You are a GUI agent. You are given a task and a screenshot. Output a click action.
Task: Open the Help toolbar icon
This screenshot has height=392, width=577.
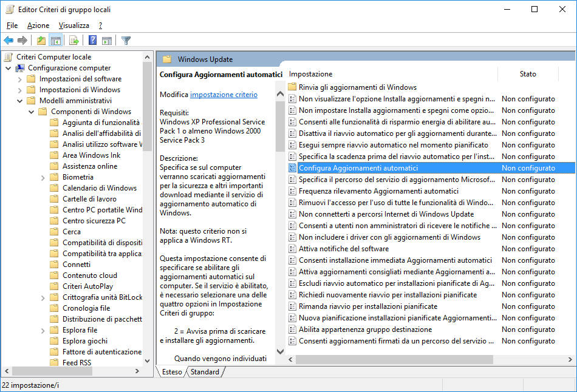tap(93, 41)
